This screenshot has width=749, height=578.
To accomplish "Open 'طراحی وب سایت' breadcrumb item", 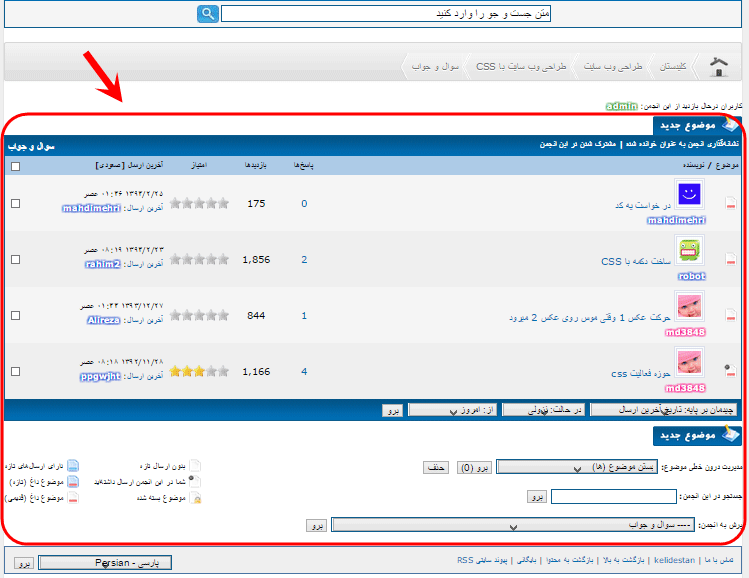I will pos(613,66).
